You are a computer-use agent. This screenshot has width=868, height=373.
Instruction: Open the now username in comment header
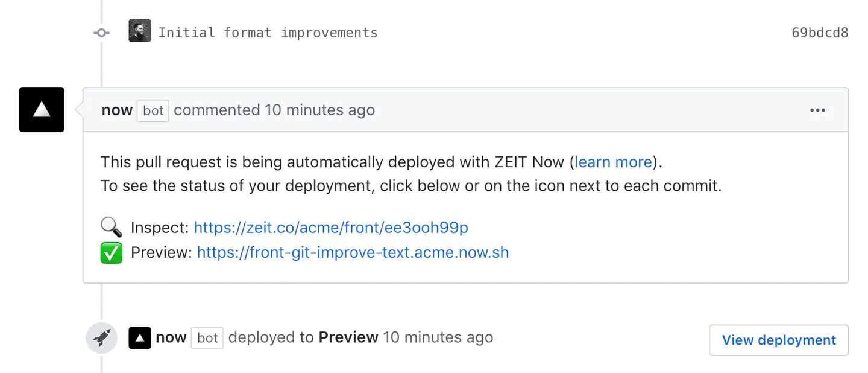(x=117, y=110)
